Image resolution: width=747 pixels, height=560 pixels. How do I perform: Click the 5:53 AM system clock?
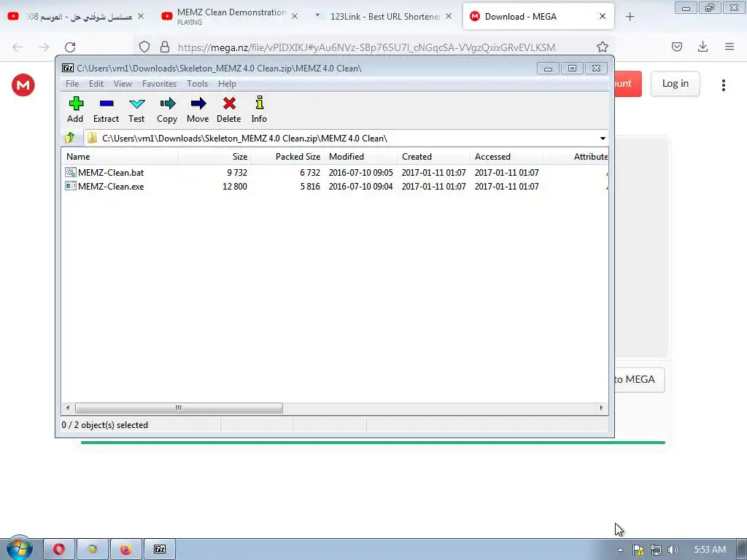710,550
